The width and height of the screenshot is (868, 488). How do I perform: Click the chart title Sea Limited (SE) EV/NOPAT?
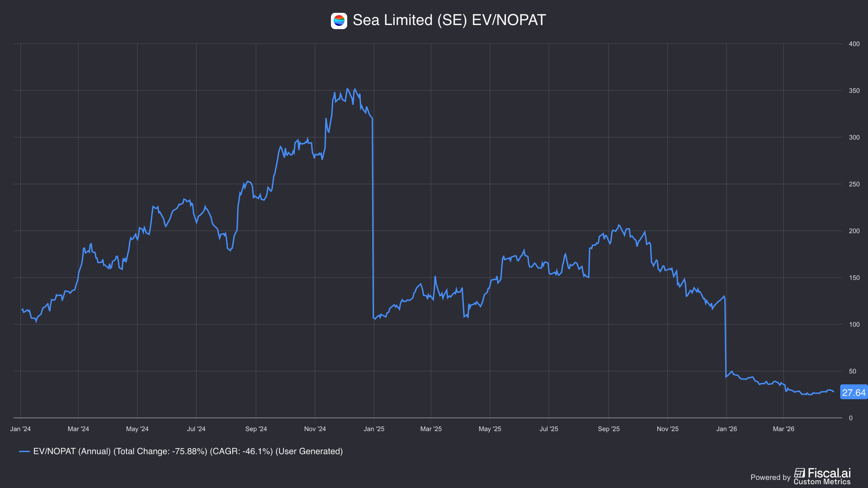point(449,20)
